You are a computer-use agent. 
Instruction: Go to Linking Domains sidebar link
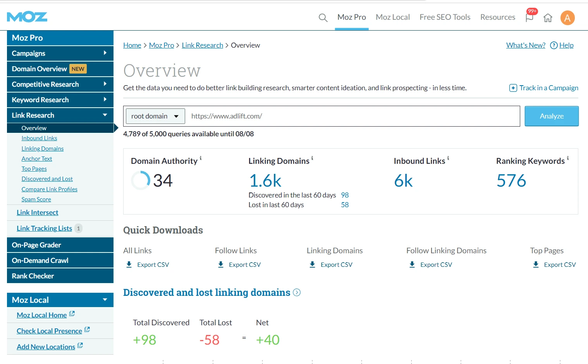pos(43,149)
